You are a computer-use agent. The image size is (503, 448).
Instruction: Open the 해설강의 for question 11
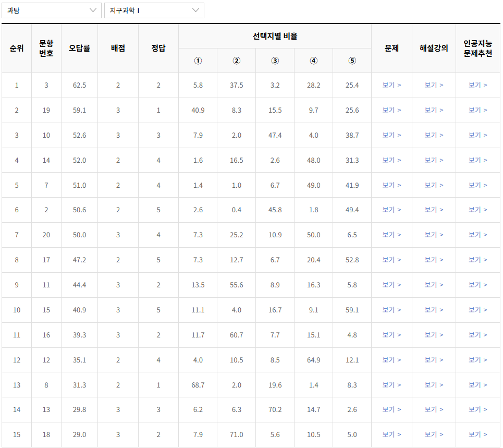coord(435,285)
